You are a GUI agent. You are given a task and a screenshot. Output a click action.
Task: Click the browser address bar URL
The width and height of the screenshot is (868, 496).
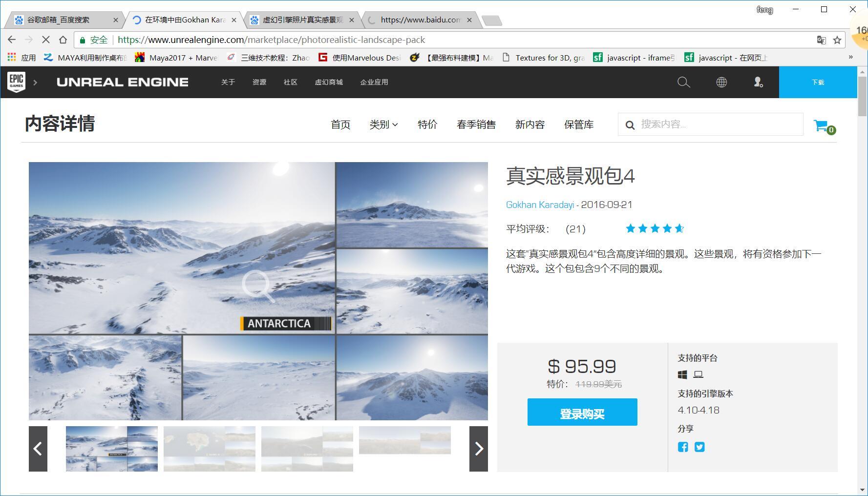coord(271,40)
